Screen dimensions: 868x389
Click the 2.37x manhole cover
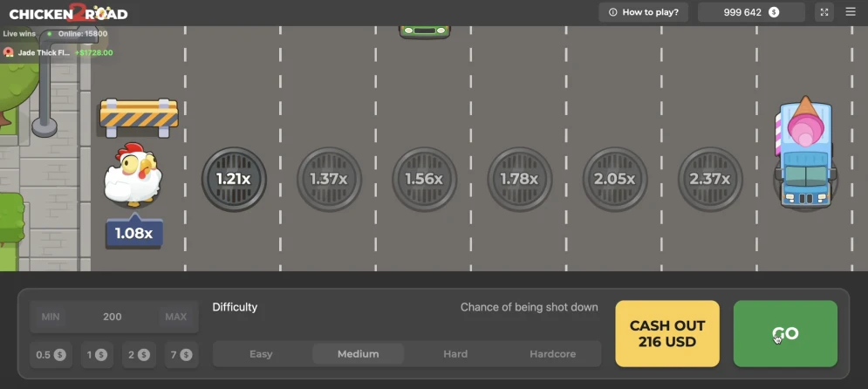click(709, 180)
